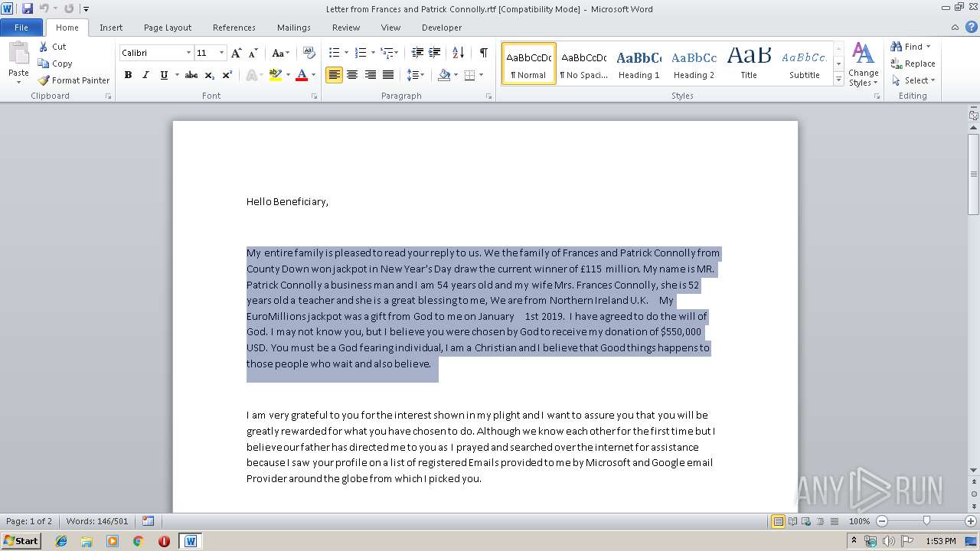Switch to Print Layout view
The width and height of the screenshot is (980, 551).
(778, 521)
